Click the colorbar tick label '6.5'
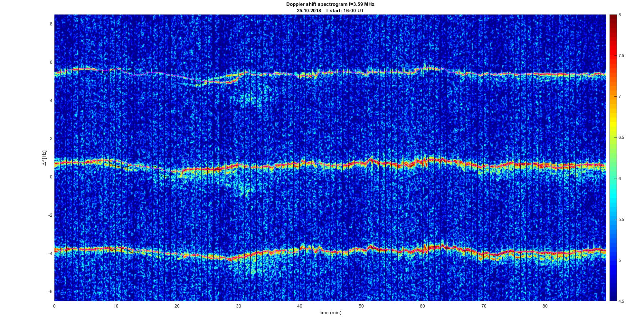Screen dimensions: 644x323 coord(621,138)
